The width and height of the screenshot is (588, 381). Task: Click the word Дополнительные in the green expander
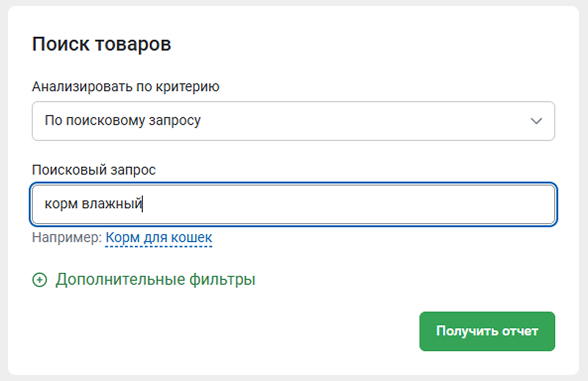coord(120,280)
